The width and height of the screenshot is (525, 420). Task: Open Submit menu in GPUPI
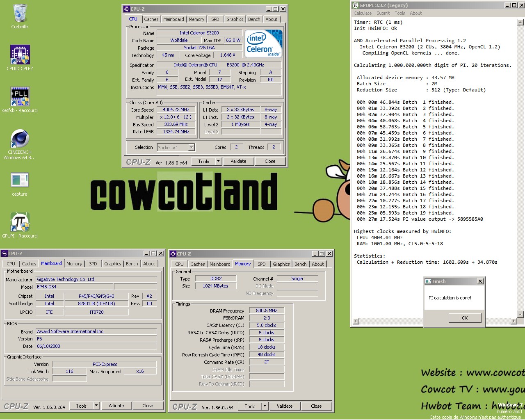[x=383, y=13]
